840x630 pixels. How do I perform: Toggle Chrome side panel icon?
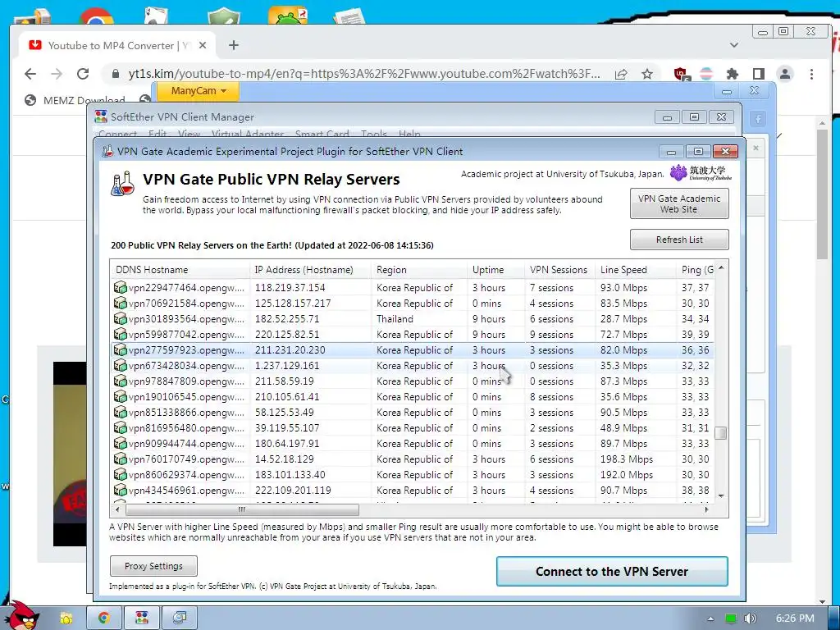click(x=759, y=74)
